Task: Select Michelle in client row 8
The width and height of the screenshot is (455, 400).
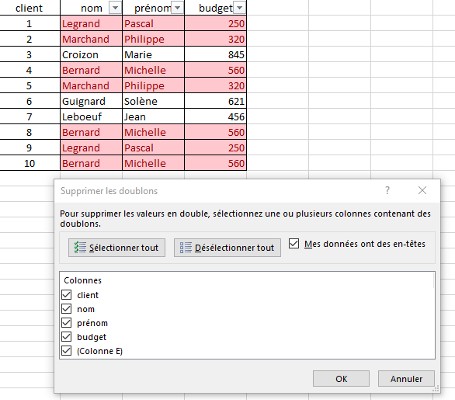Action: pos(153,132)
